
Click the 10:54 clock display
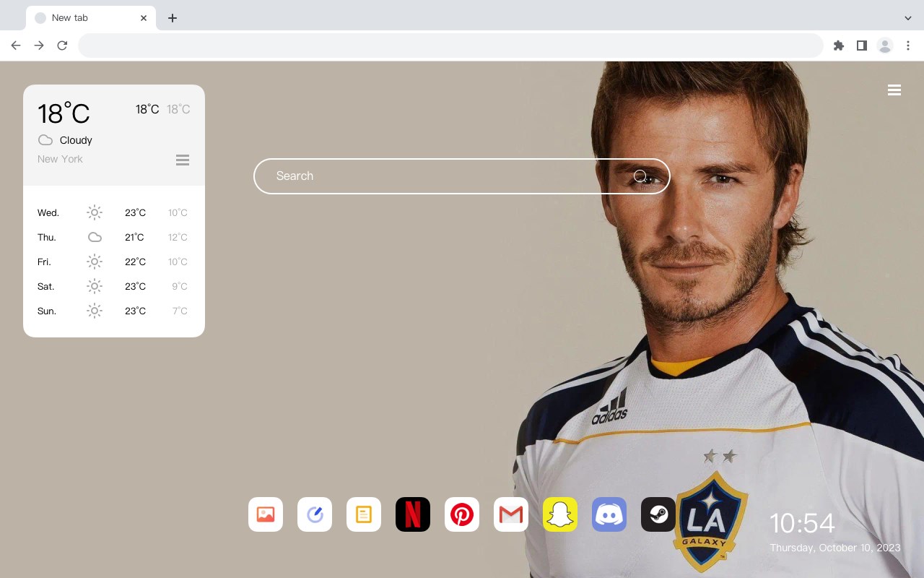(x=802, y=523)
